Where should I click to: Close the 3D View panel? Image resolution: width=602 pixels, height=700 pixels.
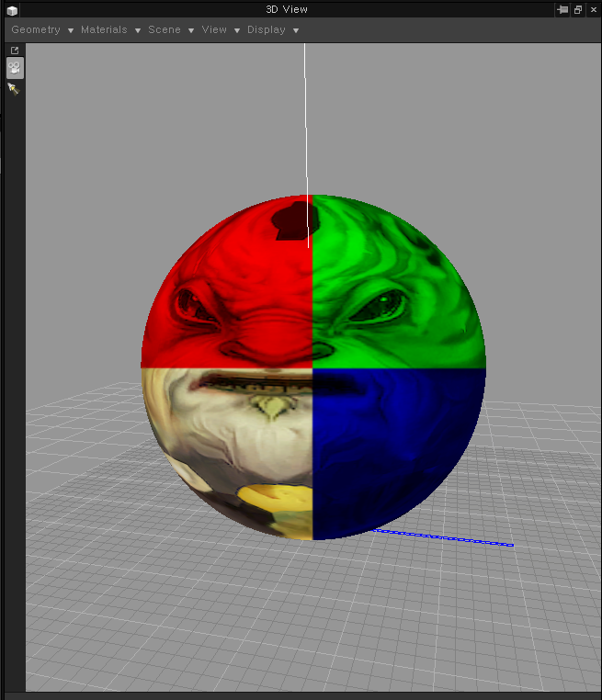[x=594, y=9]
